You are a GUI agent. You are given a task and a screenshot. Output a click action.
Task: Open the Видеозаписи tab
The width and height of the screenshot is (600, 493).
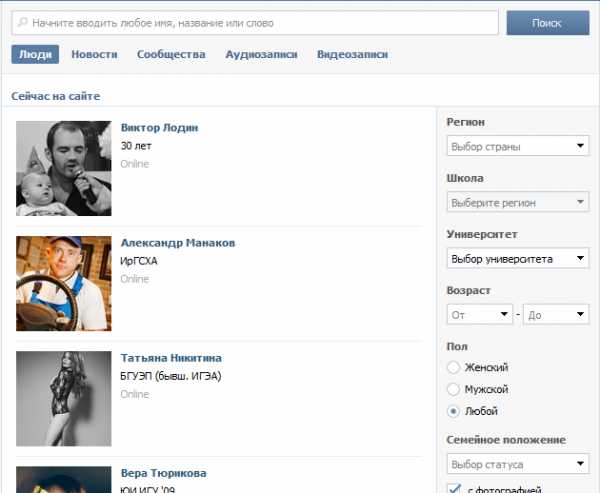352,54
